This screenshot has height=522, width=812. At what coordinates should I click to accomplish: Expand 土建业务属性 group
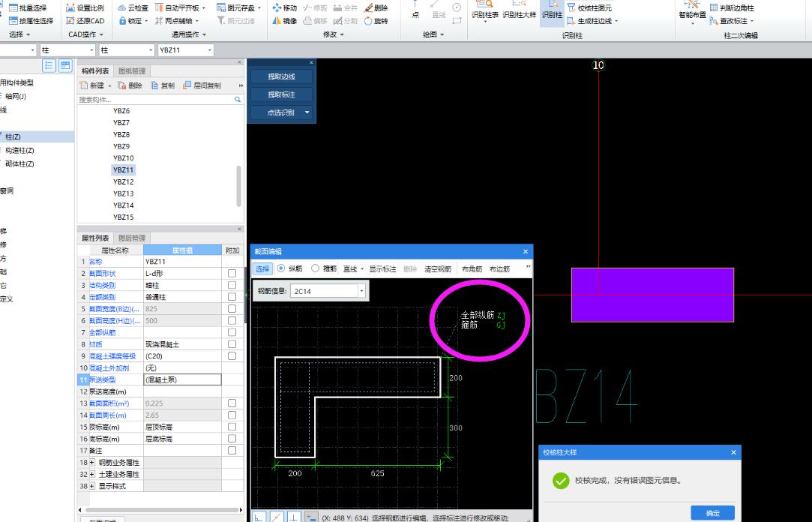pos(92,474)
